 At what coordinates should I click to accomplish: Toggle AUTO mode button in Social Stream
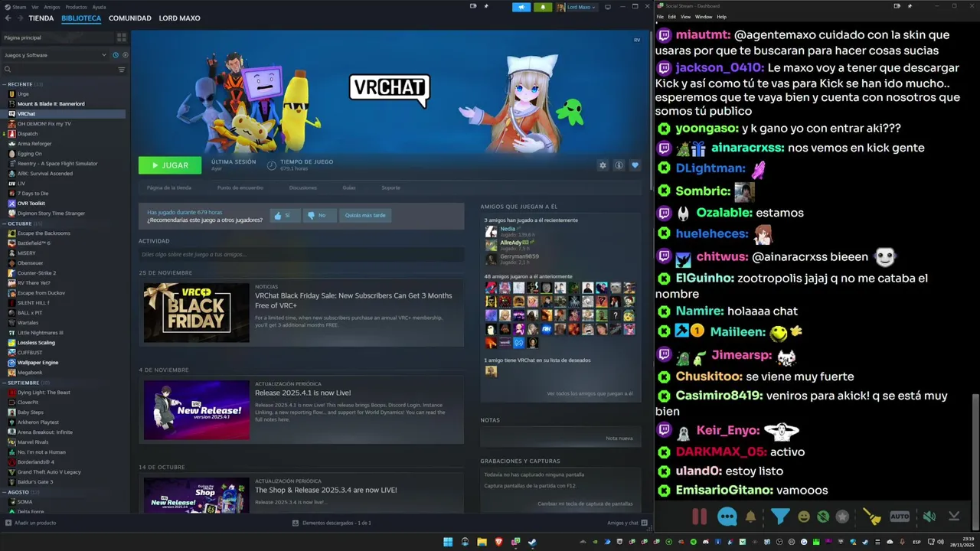[900, 517]
